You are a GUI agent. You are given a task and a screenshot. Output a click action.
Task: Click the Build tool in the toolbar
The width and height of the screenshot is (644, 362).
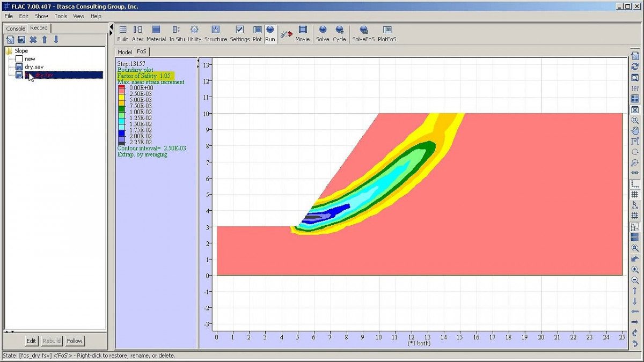[123, 33]
